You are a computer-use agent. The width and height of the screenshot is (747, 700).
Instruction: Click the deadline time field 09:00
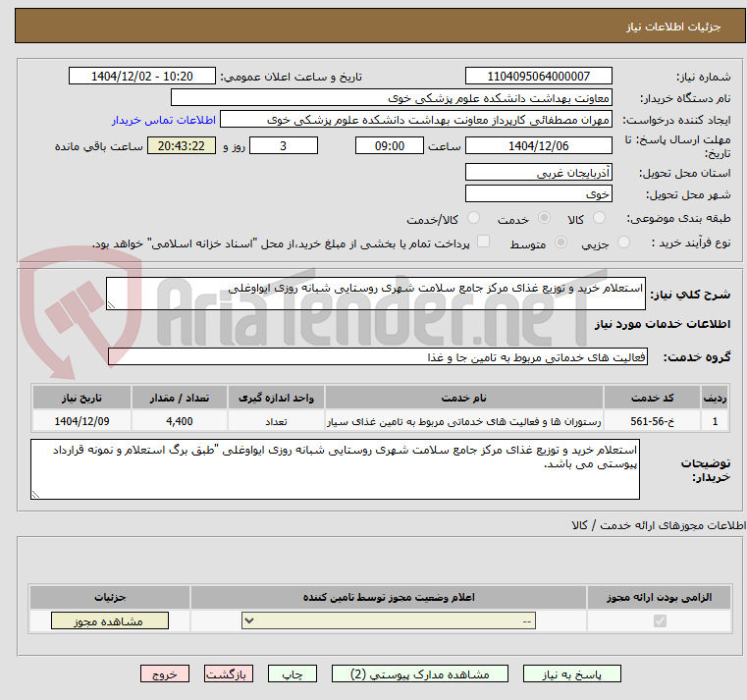click(390, 146)
